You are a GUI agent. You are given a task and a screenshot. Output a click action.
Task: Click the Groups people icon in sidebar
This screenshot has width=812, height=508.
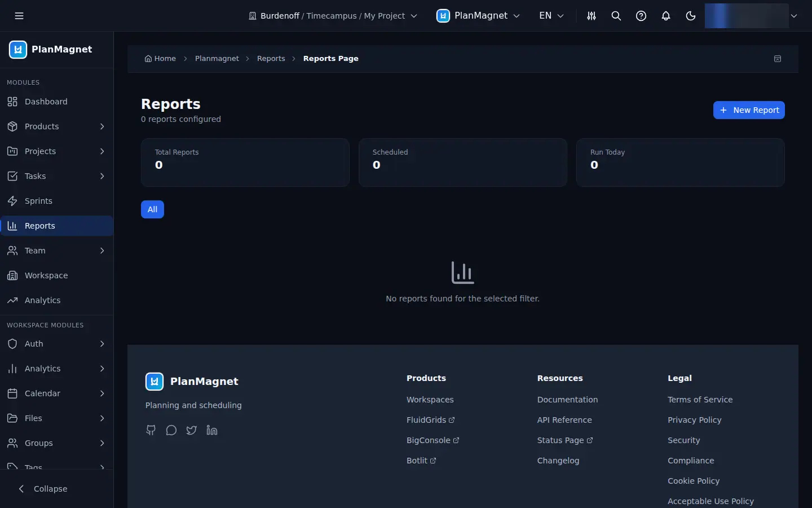click(x=12, y=443)
